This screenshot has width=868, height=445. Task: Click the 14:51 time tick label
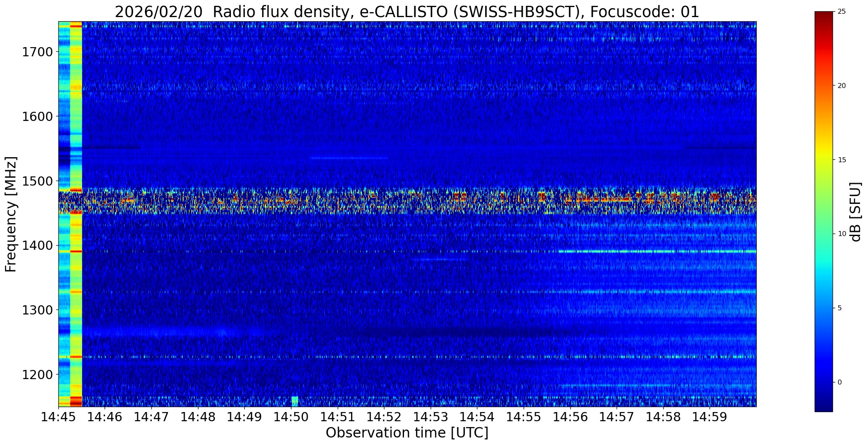[x=338, y=417]
